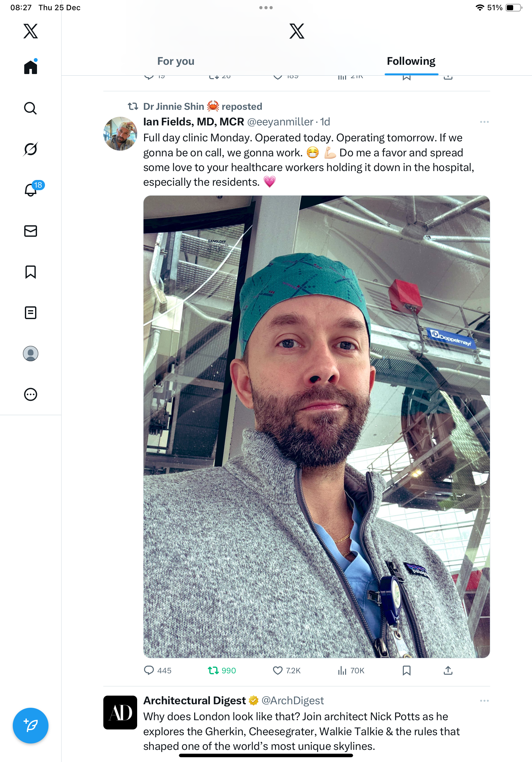Open @eeyanmiller profile handle link

click(x=280, y=122)
